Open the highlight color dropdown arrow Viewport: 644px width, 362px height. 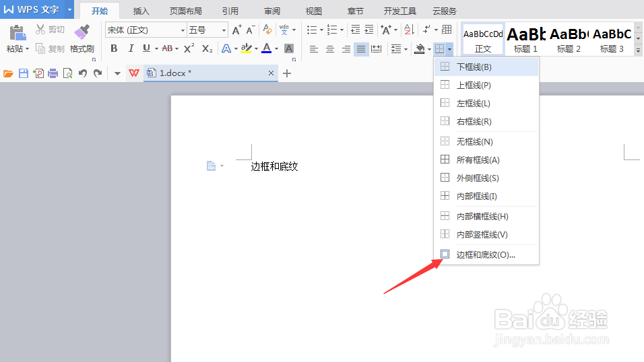coord(256,49)
